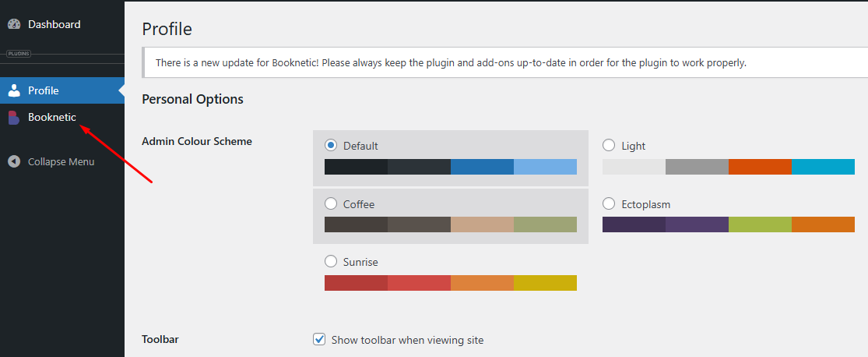Click the Collapse Menu arrow icon
The image size is (868, 357).
[x=14, y=161]
